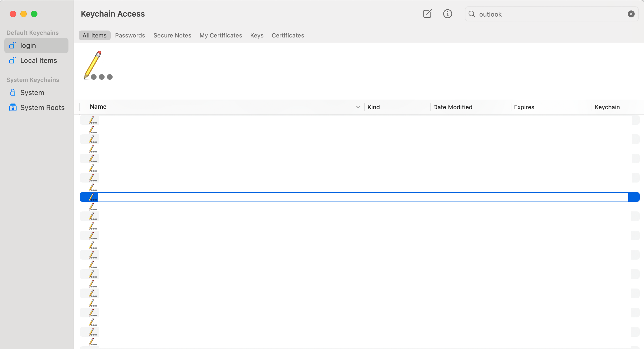Click the magnifying glass search icon
The height and width of the screenshot is (349, 644).
472,14
